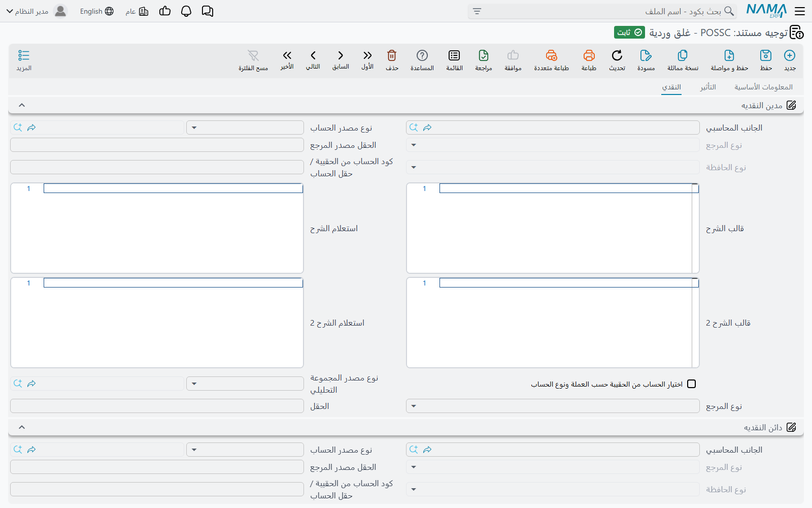Click first line of قالب الشرح editor

pos(568,188)
